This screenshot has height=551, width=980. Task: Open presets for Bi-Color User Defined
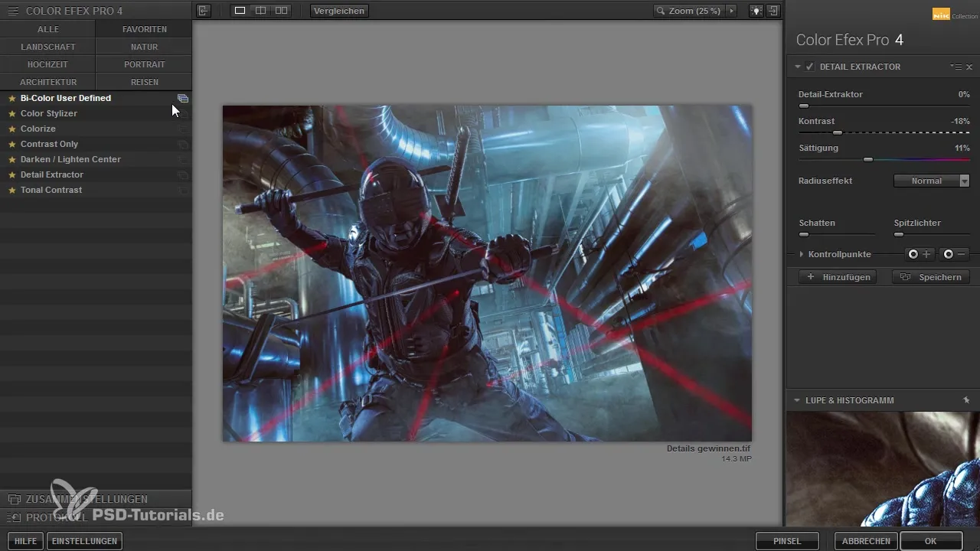(183, 98)
